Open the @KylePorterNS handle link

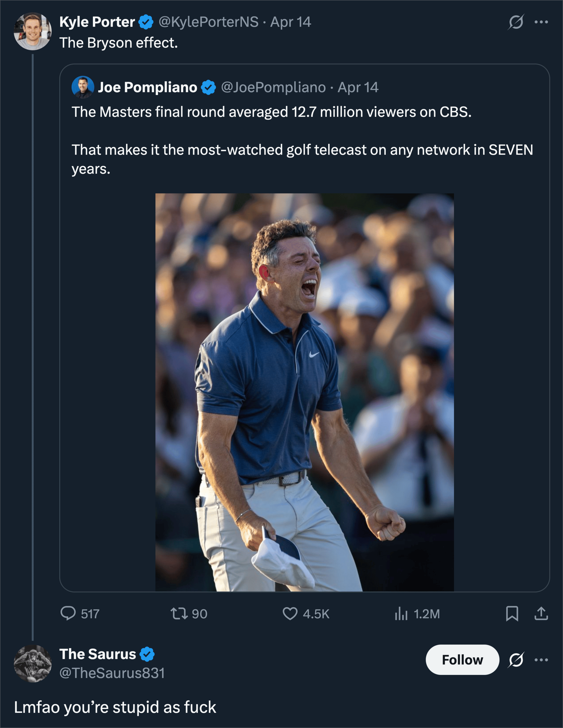208,22
